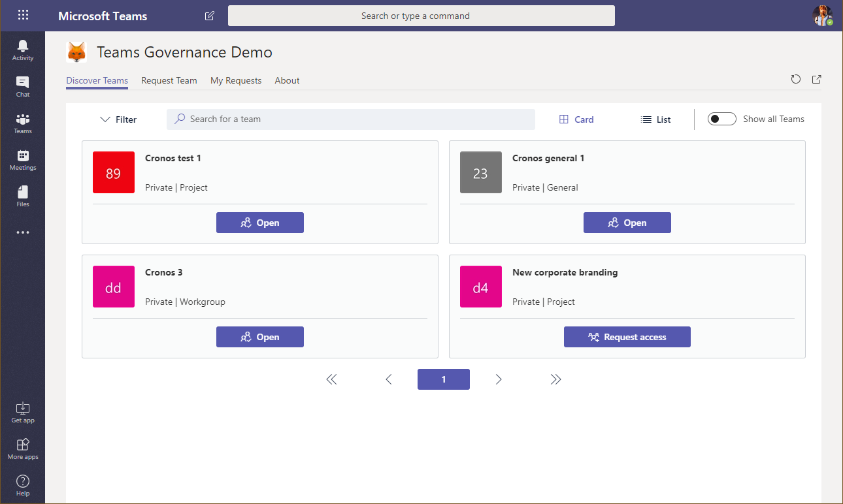Open Teams in the sidebar
The width and height of the screenshot is (843, 504).
tap(23, 123)
